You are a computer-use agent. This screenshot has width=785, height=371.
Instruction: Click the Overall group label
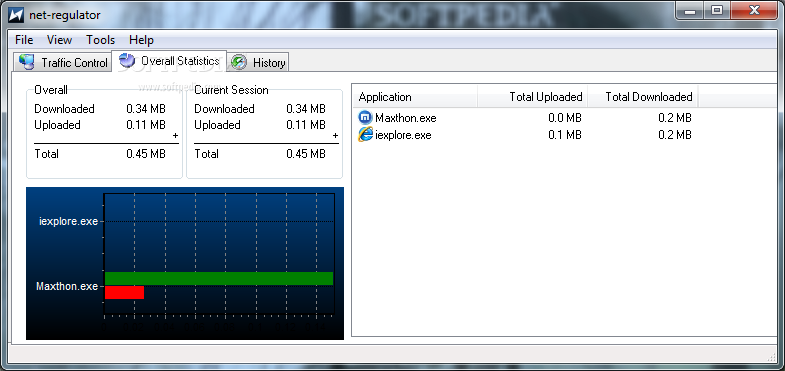pos(51,90)
